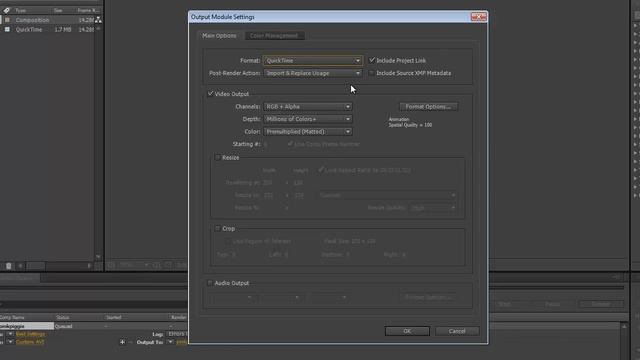This screenshot has width=640, height=360.
Task: Open the Render Settings dropdown arrow in render queue
Action: [10, 334]
